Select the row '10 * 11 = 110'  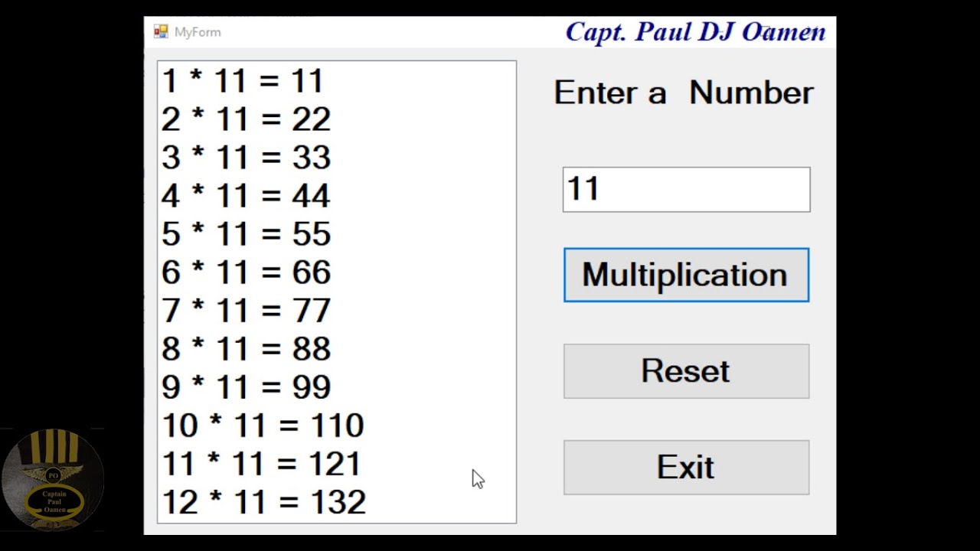pos(337,425)
